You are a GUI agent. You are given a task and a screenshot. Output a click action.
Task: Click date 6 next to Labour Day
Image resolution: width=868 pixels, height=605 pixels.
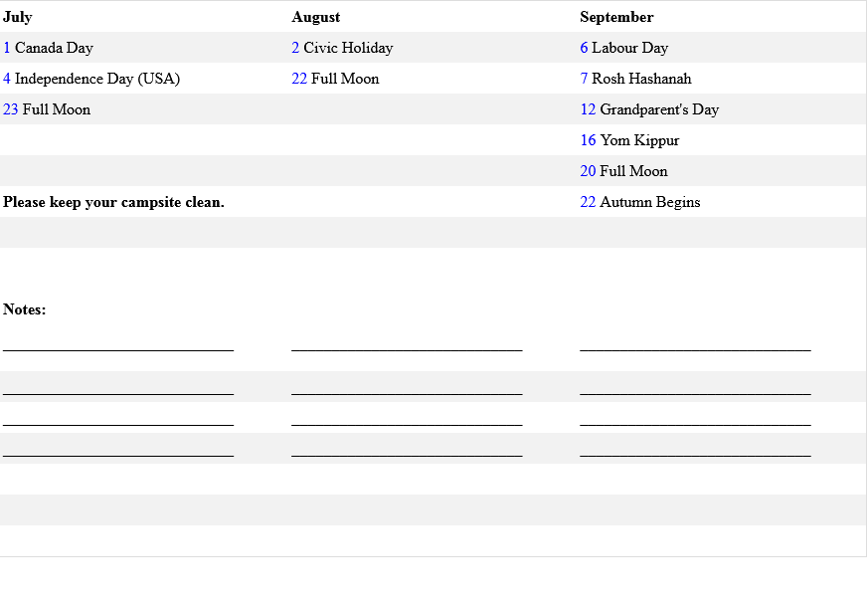(584, 48)
